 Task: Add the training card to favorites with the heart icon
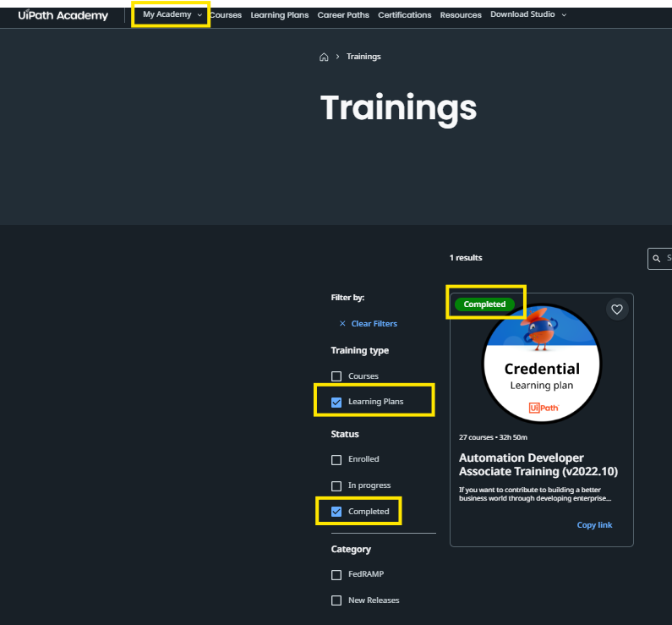coord(617,309)
